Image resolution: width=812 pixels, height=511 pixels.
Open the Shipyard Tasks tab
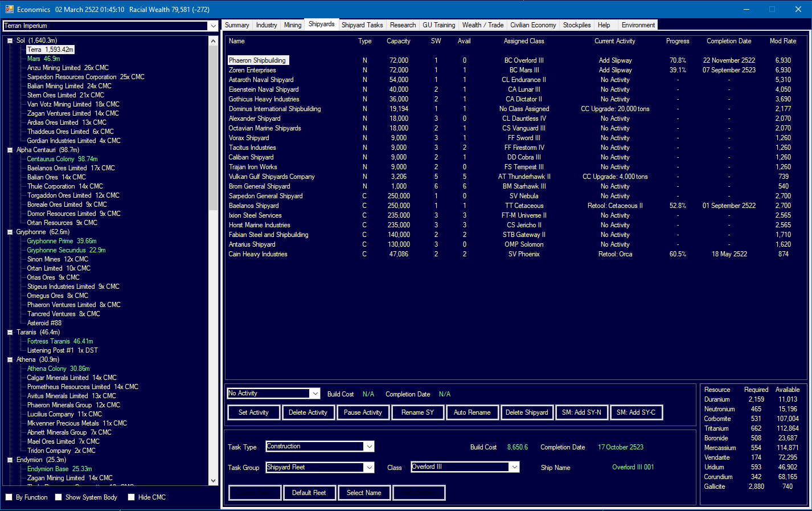click(x=362, y=25)
